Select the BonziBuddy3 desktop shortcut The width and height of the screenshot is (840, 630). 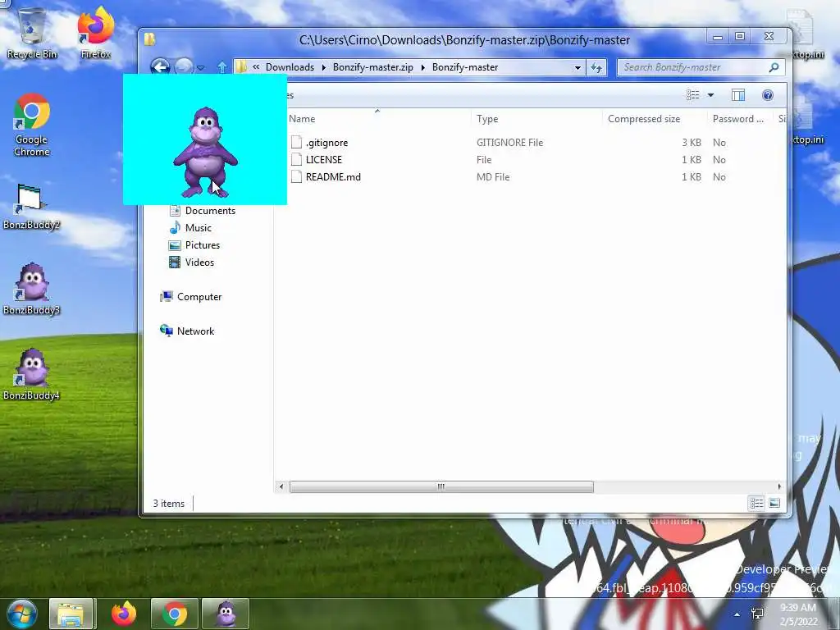click(x=31, y=290)
